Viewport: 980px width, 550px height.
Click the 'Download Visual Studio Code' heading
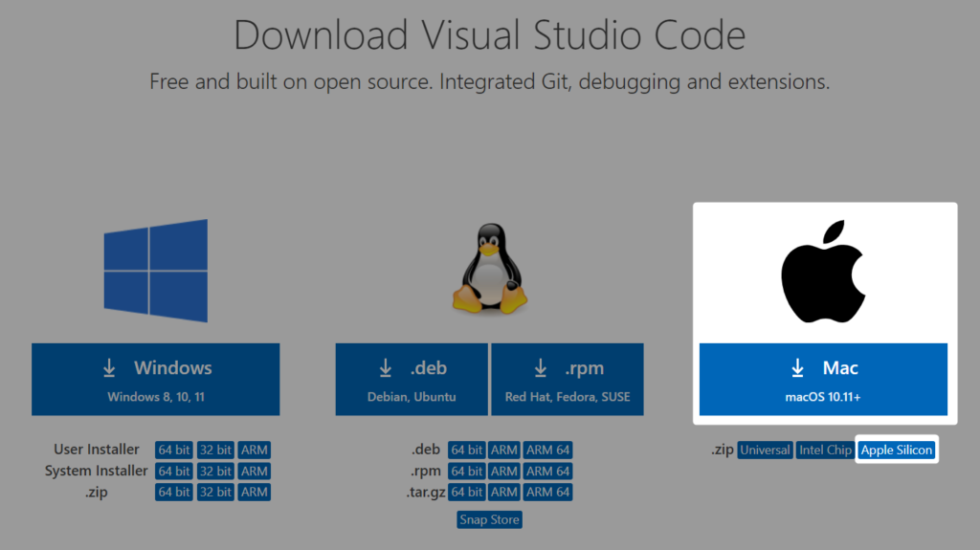tap(489, 35)
